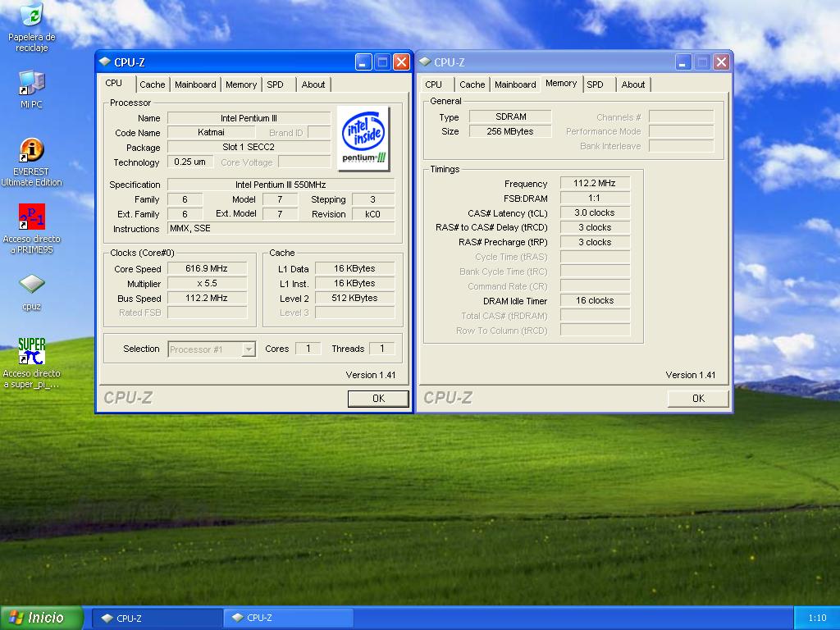Click memory Size value '256 MBytes'
Viewport: 840px width, 630px height.
510,131
